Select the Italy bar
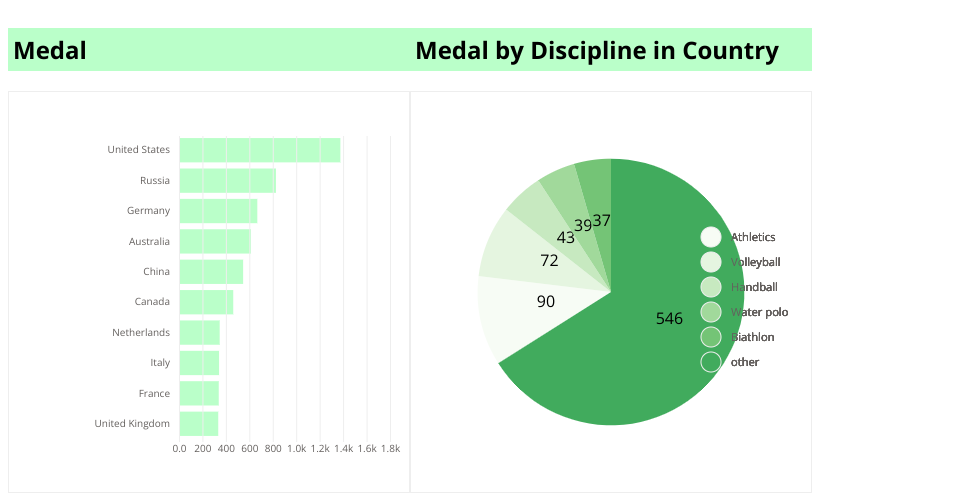 [x=199, y=363]
